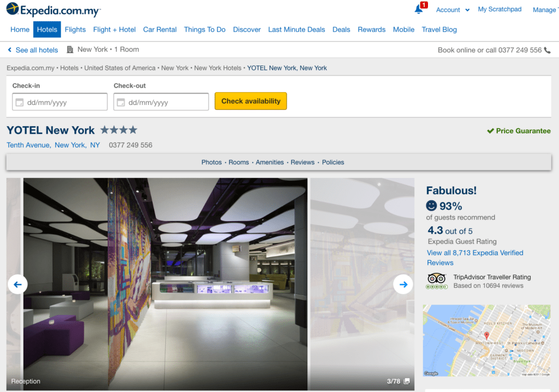Jump to the Reviews section
Screen dimensions: 559x392
click(x=302, y=162)
